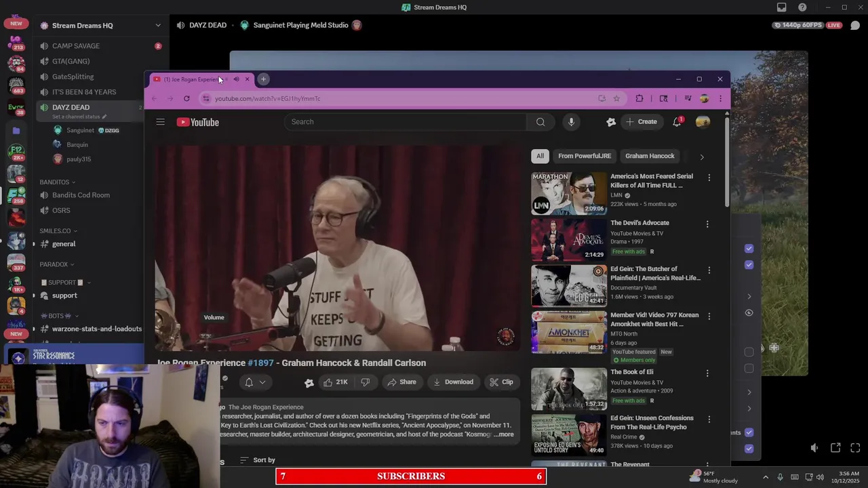Mute the Joe Rogan browser tab
Image resolution: width=868 pixels, height=488 pixels.
point(236,79)
